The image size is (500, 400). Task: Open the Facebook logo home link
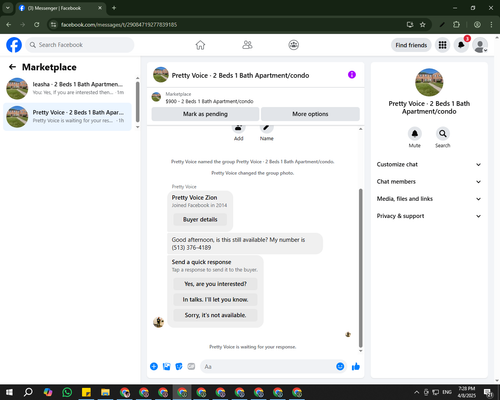tap(14, 45)
